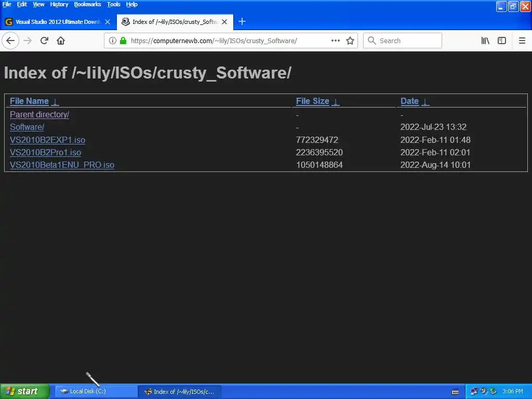Click the second system tray icon
The height and width of the screenshot is (399, 532).
(x=484, y=392)
